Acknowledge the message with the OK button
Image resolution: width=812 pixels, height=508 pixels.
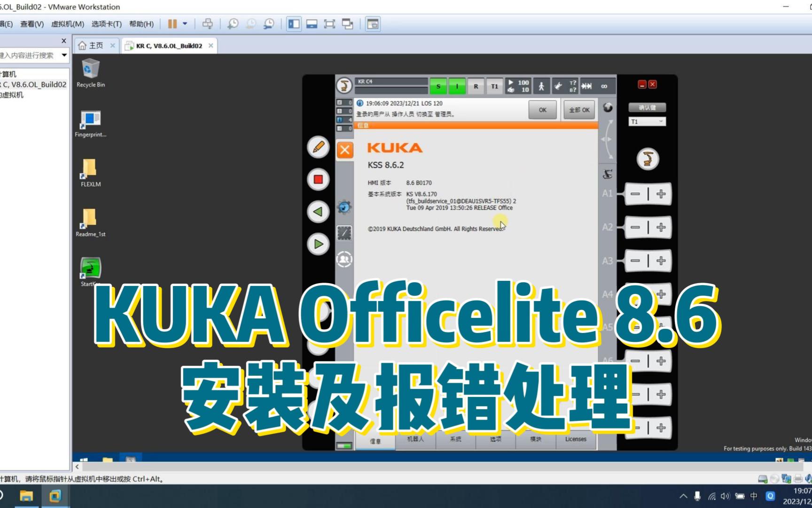point(542,110)
